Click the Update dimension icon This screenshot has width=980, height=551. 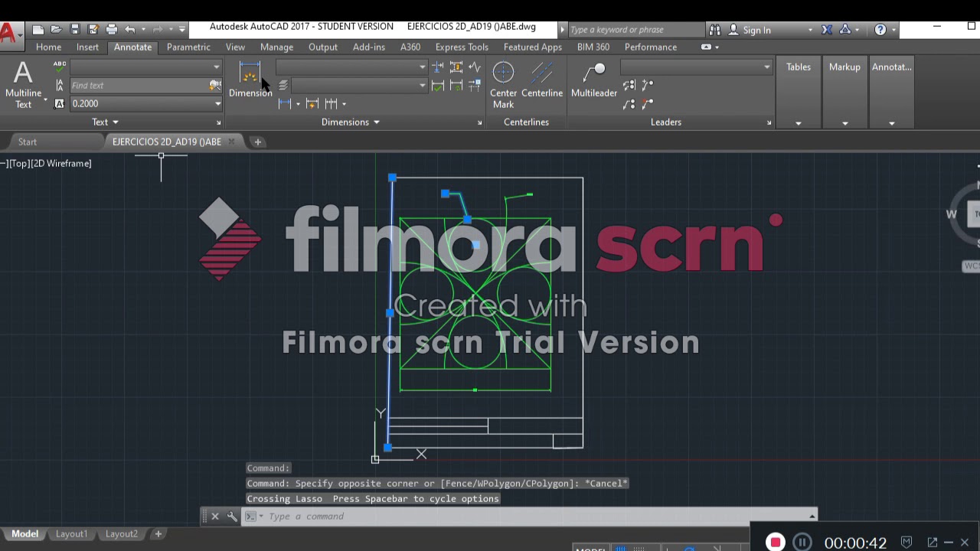pos(456,86)
